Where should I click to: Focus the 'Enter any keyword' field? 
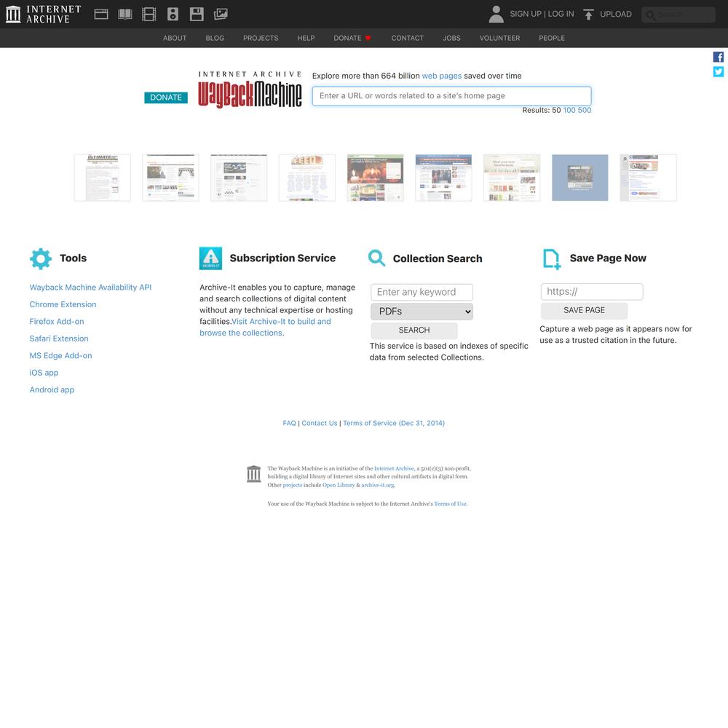click(422, 292)
